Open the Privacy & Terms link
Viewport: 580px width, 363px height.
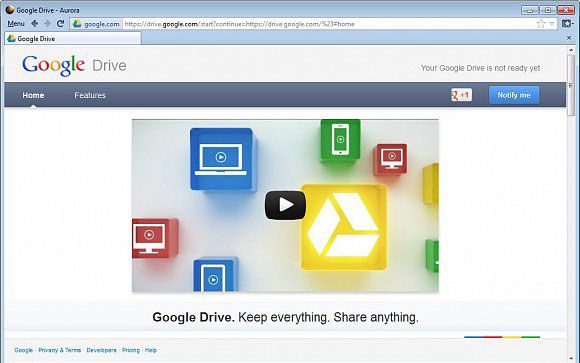[60, 350]
